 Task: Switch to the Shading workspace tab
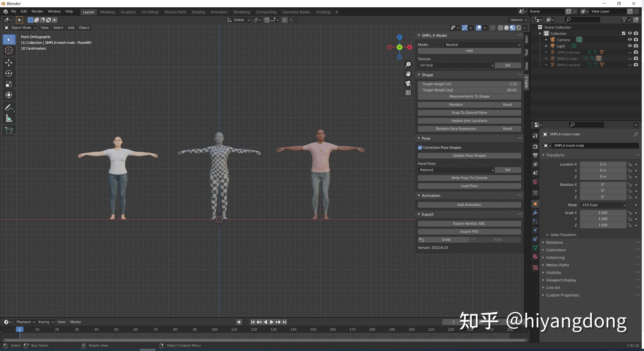[x=198, y=12]
